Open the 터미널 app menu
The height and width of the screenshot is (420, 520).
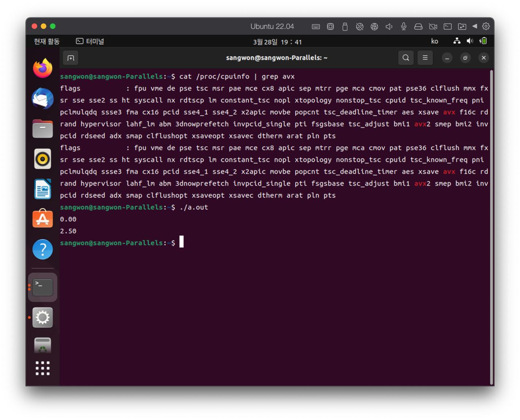click(90, 41)
